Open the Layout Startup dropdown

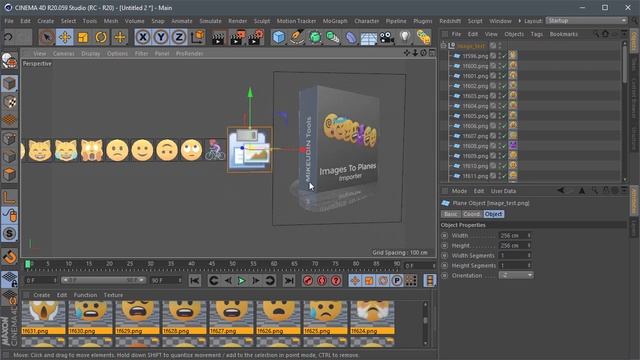point(587,20)
